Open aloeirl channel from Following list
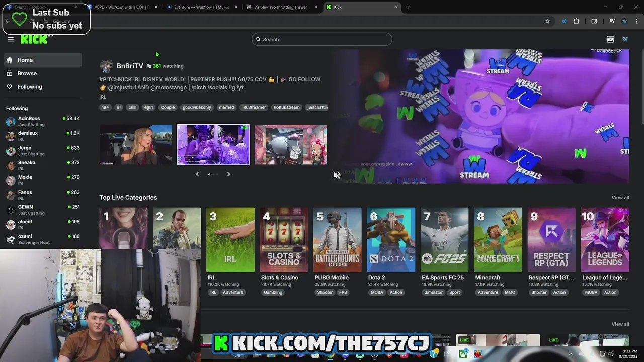The width and height of the screenshot is (644, 362). (x=43, y=224)
